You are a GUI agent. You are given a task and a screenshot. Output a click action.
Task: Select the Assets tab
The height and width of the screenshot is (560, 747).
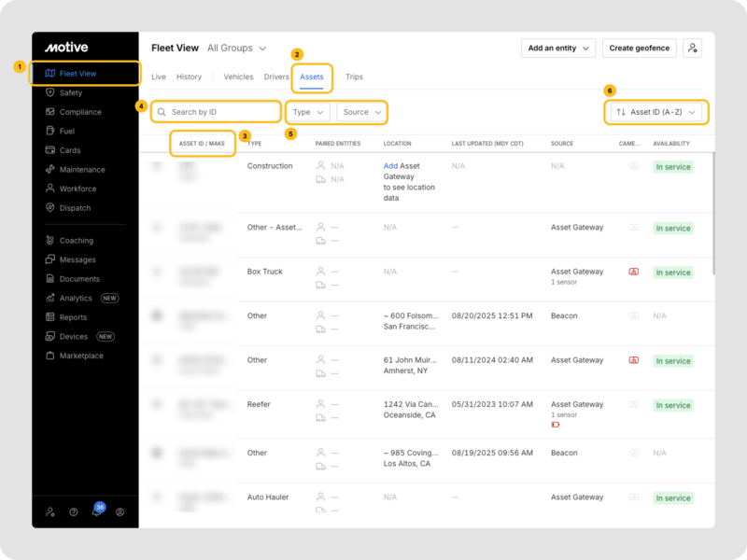click(x=312, y=77)
